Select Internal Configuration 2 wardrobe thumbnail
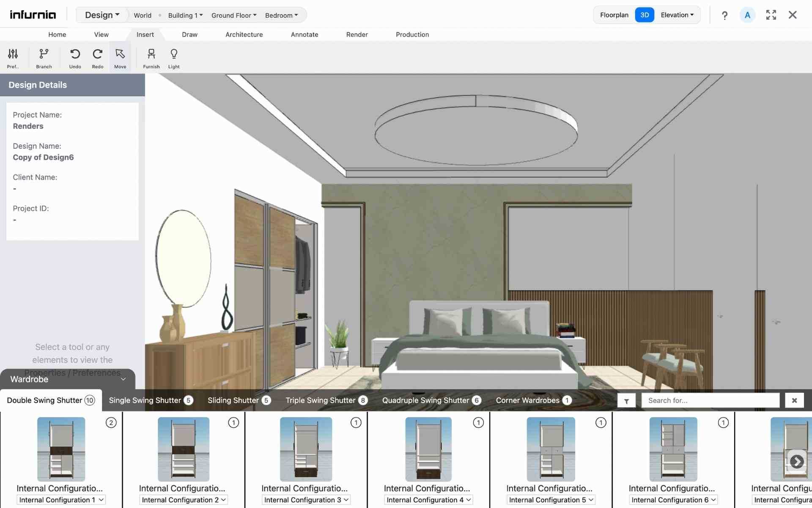The width and height of the screenshot is (812, 508). [184, 449]
